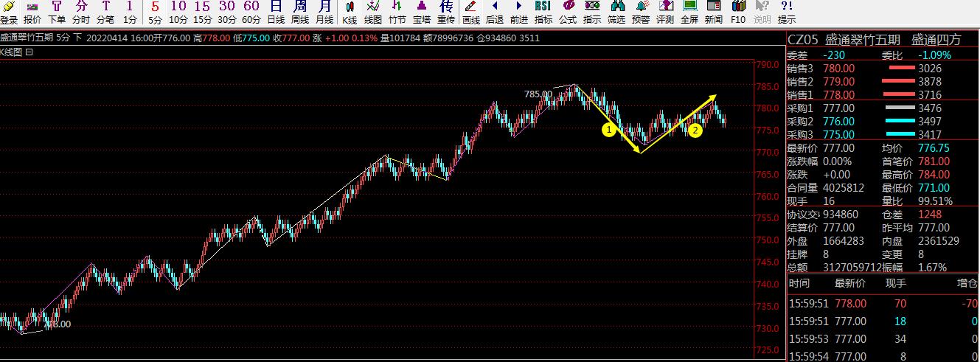980x362 pixels.
Task: Select the 60分 period button
Action: point(251,13)
